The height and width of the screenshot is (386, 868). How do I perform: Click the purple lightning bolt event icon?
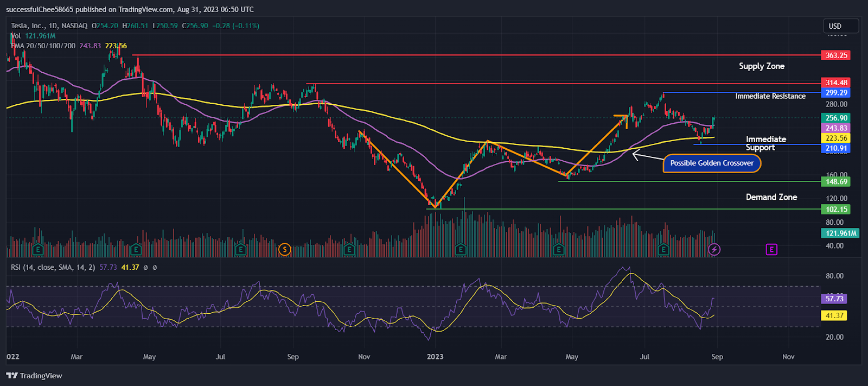(714, 250)
